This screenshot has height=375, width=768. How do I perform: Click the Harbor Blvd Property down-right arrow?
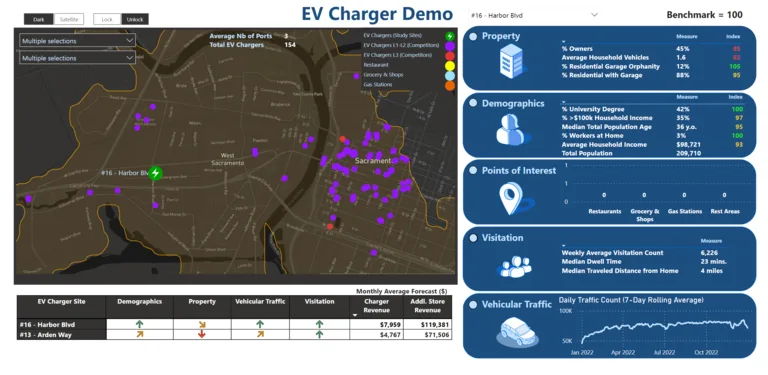pyautogui.click(x=202, y=324)
